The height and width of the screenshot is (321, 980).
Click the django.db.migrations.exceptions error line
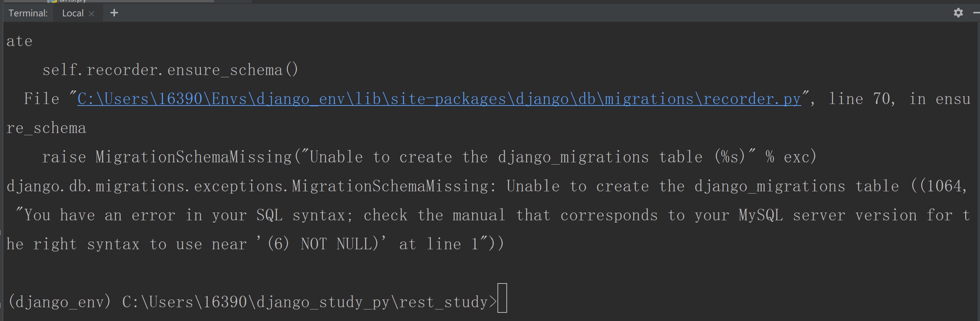(x=487, y=186)
